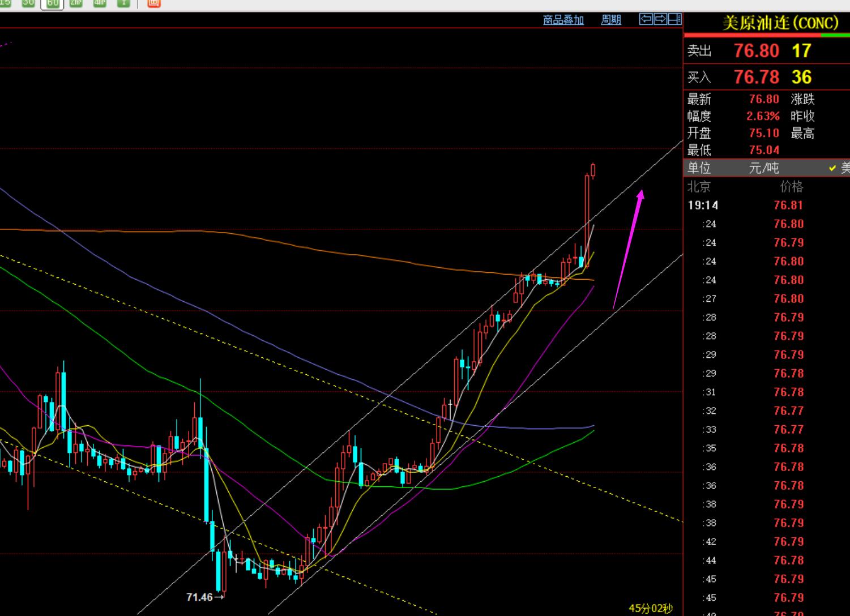
Task: Toggle the side panel layout icon
Action: click(674, 19)
